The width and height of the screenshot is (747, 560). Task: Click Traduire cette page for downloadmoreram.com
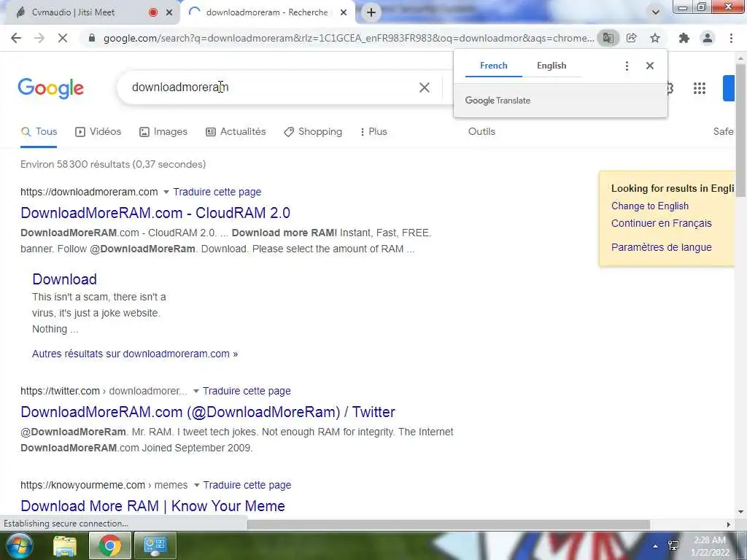point(217,192)
